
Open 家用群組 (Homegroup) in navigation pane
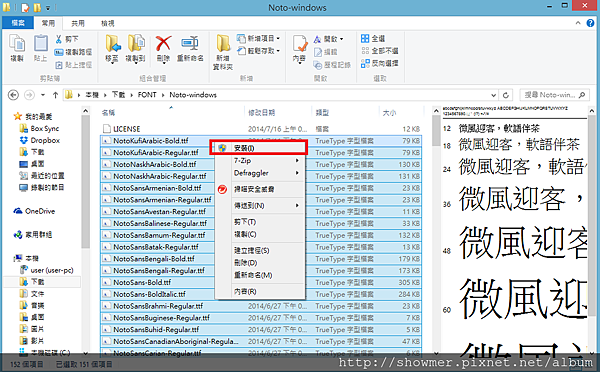(33, 235)
